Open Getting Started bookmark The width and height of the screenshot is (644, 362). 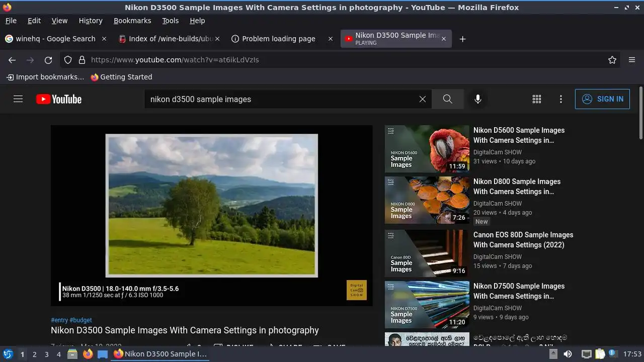point(121,77)
